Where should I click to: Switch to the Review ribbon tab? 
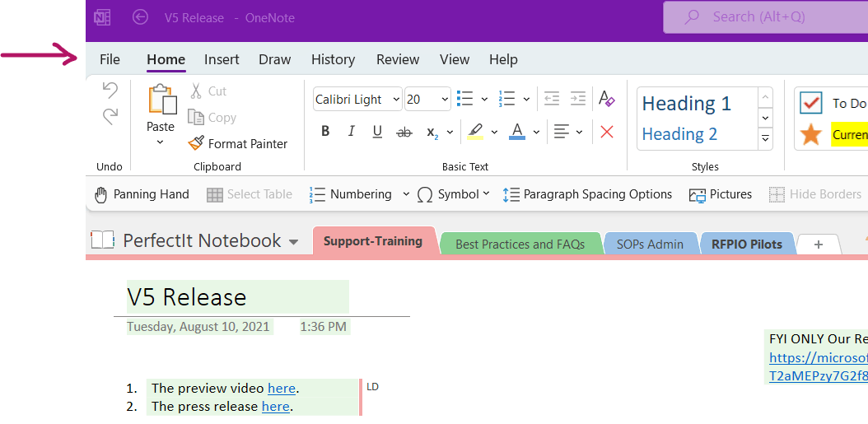point(398,59)
